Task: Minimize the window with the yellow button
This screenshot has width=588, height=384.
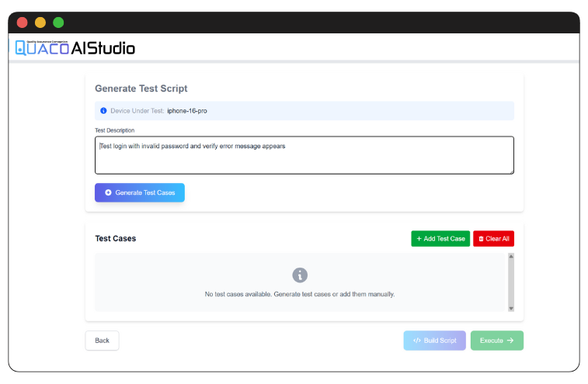Action: 40,22
